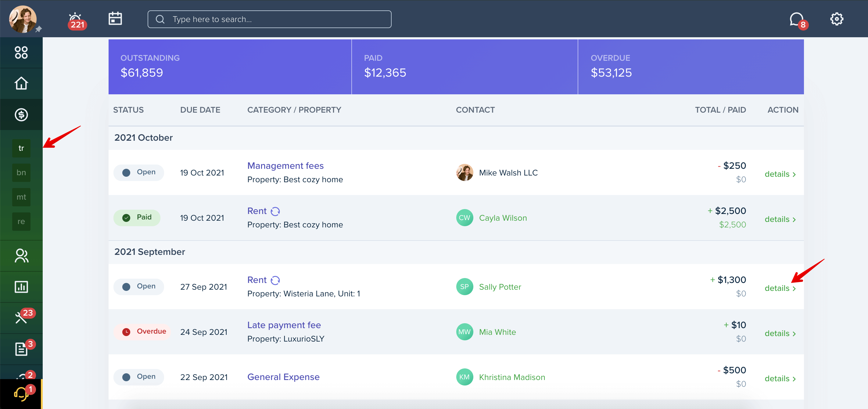868x409 pixels.
Task: Click recurring icon next to Wisteria Lane Rent
Action: (x=275, y=280)
